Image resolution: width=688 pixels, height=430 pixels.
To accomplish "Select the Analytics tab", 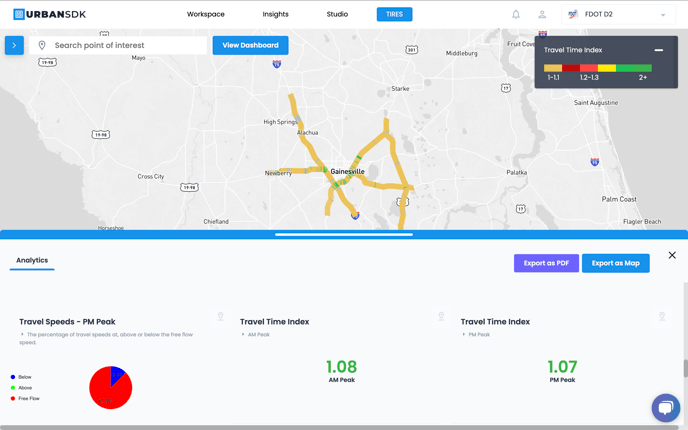I will click(32, 261).
